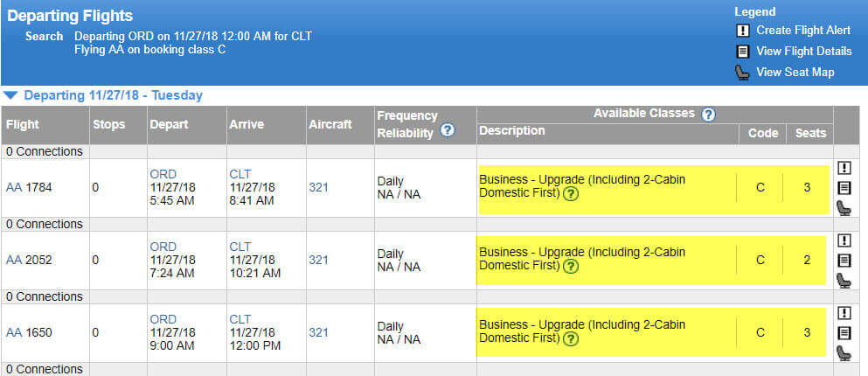Open ORD airport link for flight 2052
868x376 pixels.
click(x=163, y=247)
